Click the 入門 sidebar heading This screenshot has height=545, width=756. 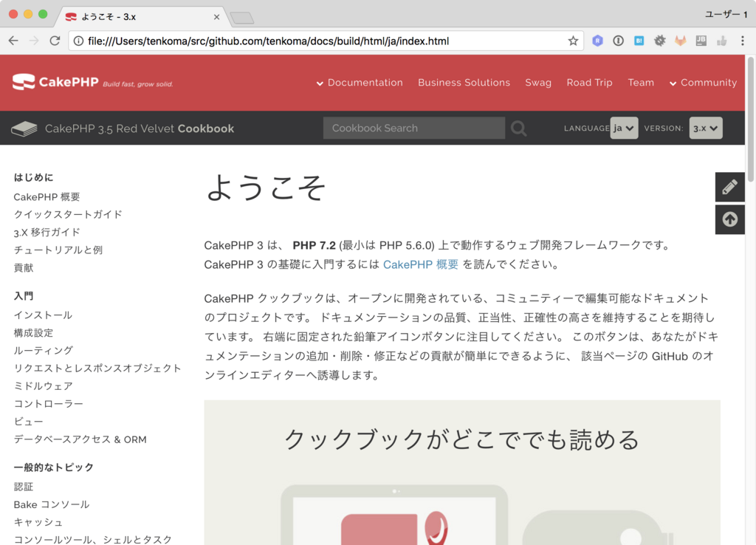pyautogui.click(x=23, y=295)
